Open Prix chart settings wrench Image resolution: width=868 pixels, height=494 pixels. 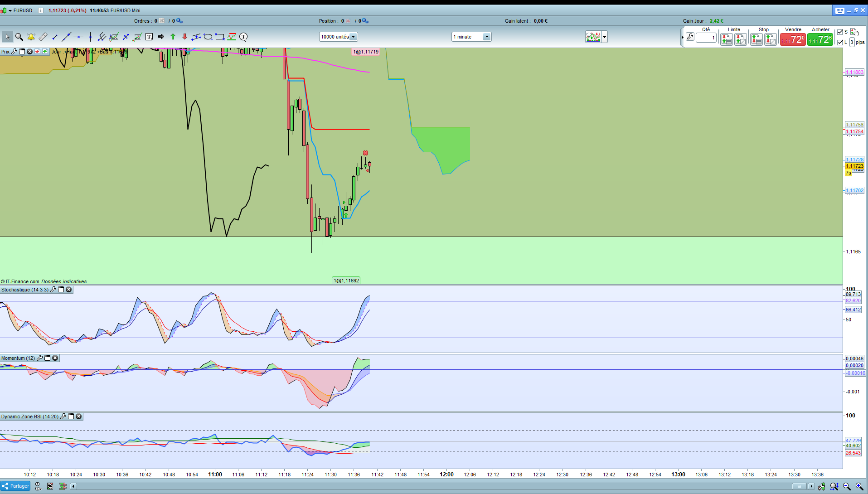pos(15,52)
